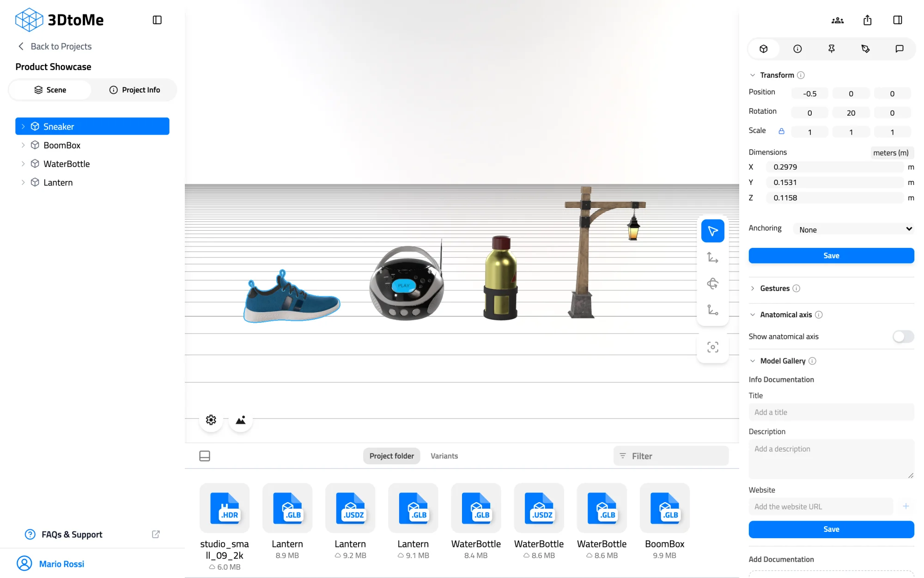Viewport: 924px width, 578px height.
Task: Open the pin tab in inspector
Action: pyautogui.click(x=832, y=49)
